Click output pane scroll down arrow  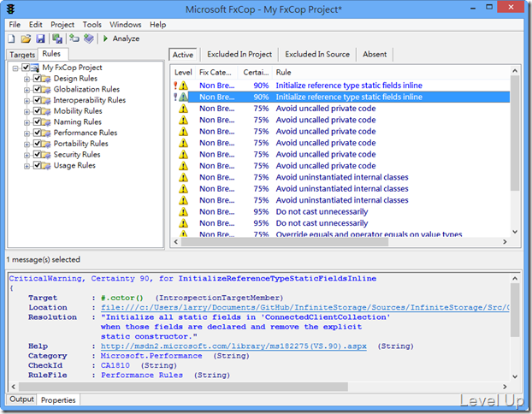pos(515,376)
